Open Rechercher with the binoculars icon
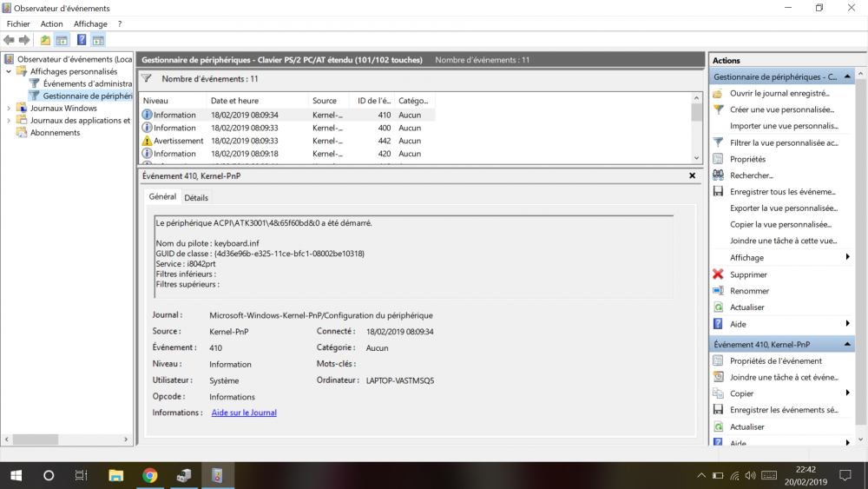 pyautogui.click(x=751, y=175)
